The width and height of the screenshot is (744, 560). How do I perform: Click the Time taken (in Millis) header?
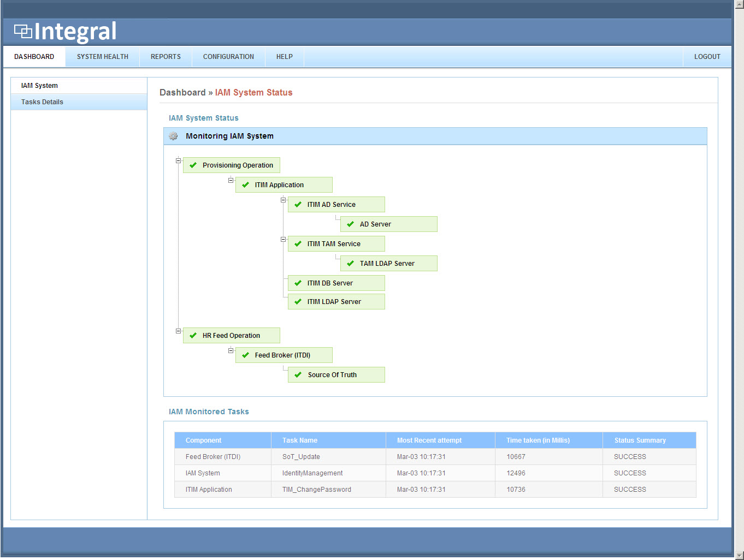[x=549, y=440]
